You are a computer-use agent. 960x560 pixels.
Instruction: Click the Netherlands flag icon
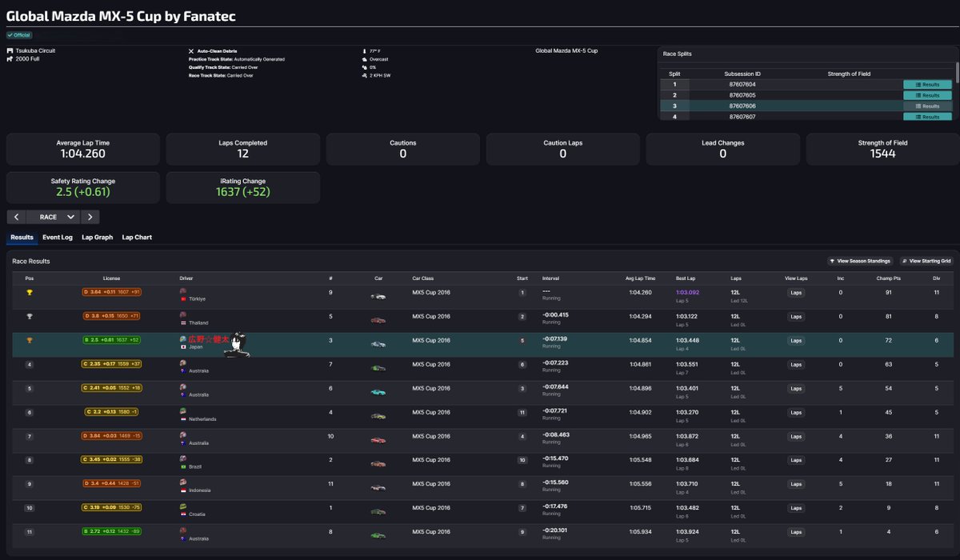(183, 419)
